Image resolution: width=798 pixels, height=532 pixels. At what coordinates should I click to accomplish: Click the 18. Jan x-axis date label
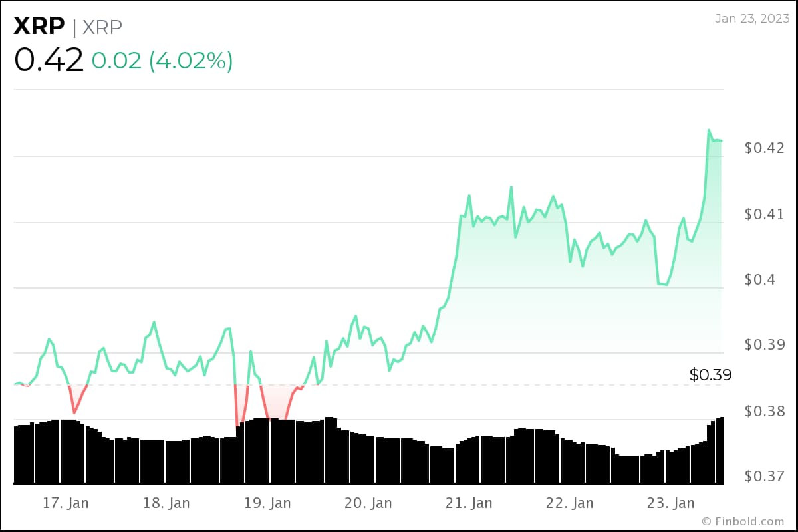point(166,503)
